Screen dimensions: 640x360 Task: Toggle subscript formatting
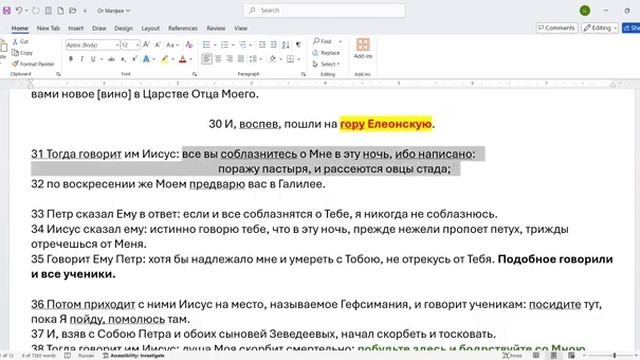tap(123, 59)
